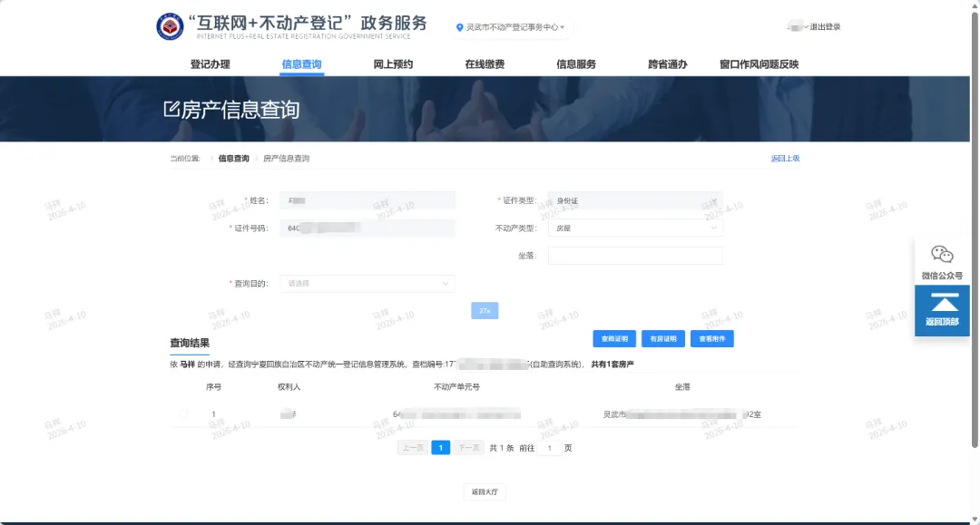This screenshot has height=525, width=980.
Task: Click 信息查询 in the breadcrumb
Action: click(234, 159)
